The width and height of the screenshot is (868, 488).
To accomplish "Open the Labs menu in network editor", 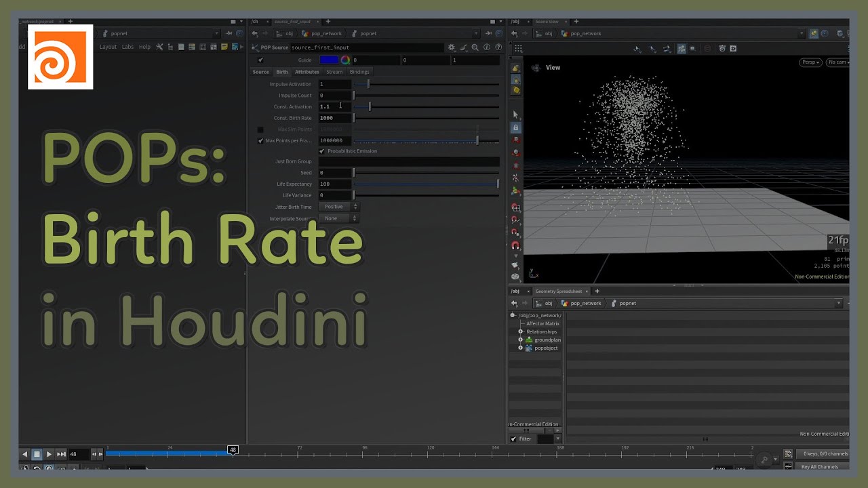I will pos(127,47).
